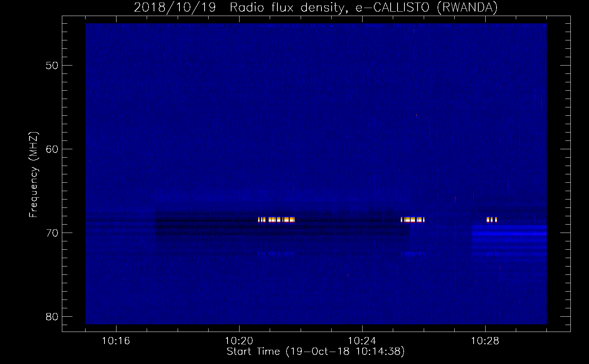Click the small bright burst near 10:28

tap(491, 219)
